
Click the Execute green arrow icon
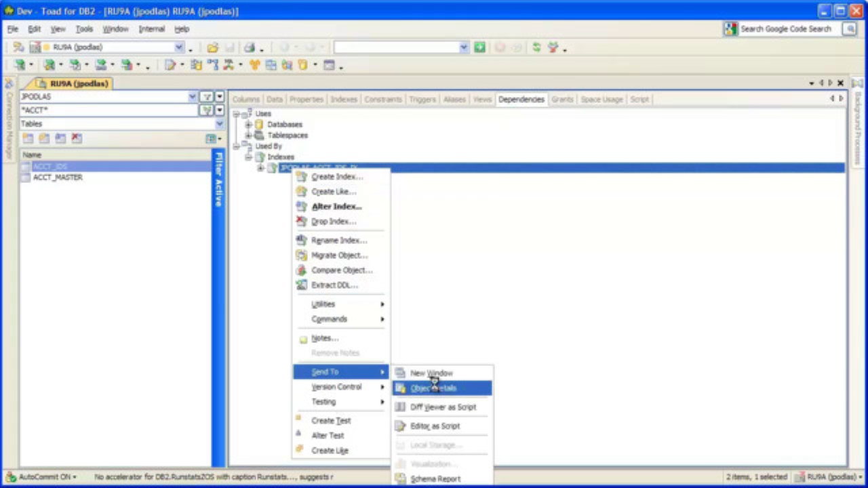[x=479, y=47]
